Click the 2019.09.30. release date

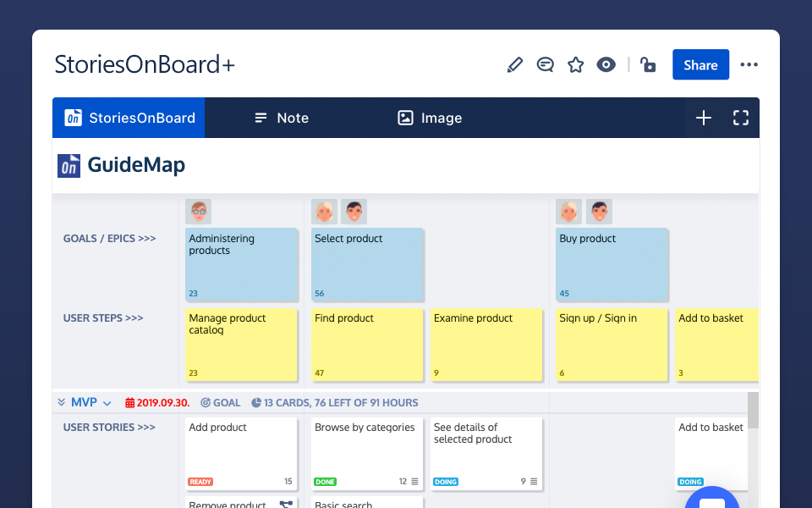[x=163, y=403]
